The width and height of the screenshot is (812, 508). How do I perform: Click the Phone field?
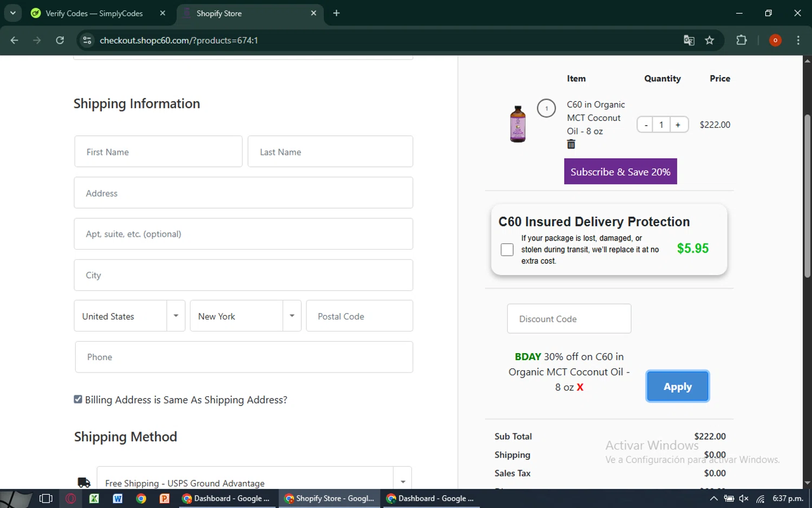244,357
